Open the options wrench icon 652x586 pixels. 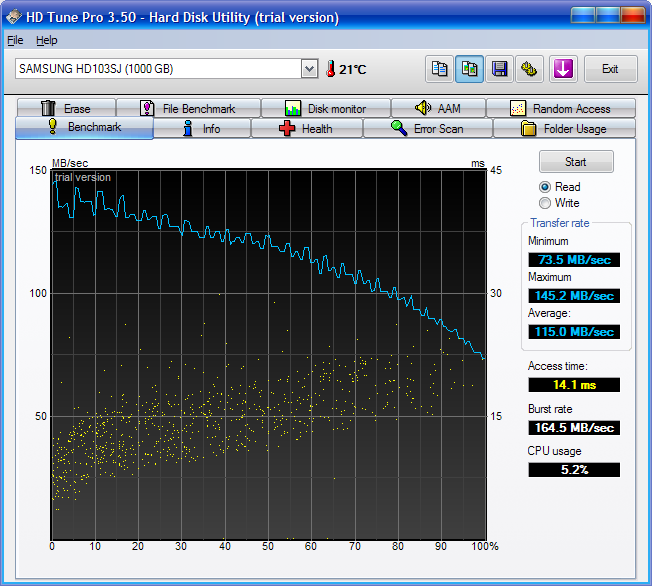coord(529,69)
